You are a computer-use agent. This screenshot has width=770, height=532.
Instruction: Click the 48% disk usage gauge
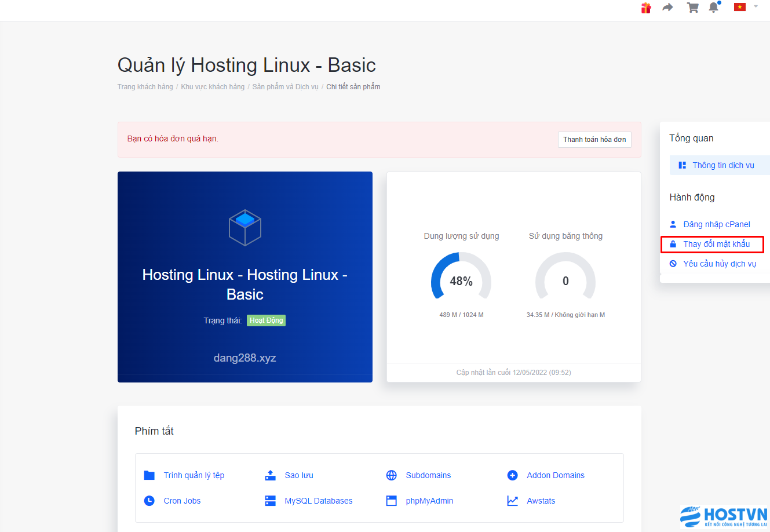tap(461, 277)
